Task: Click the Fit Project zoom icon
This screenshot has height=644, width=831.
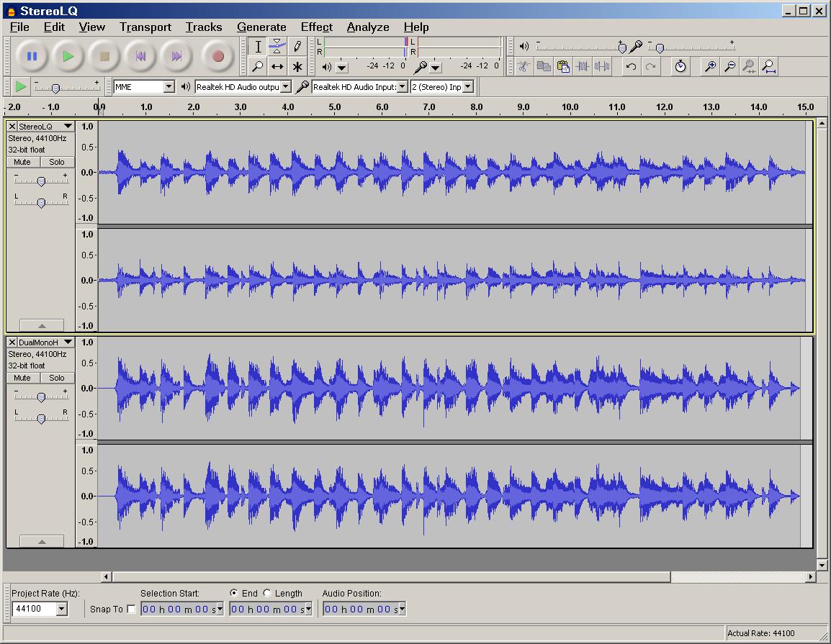Action: pos(769,67)
